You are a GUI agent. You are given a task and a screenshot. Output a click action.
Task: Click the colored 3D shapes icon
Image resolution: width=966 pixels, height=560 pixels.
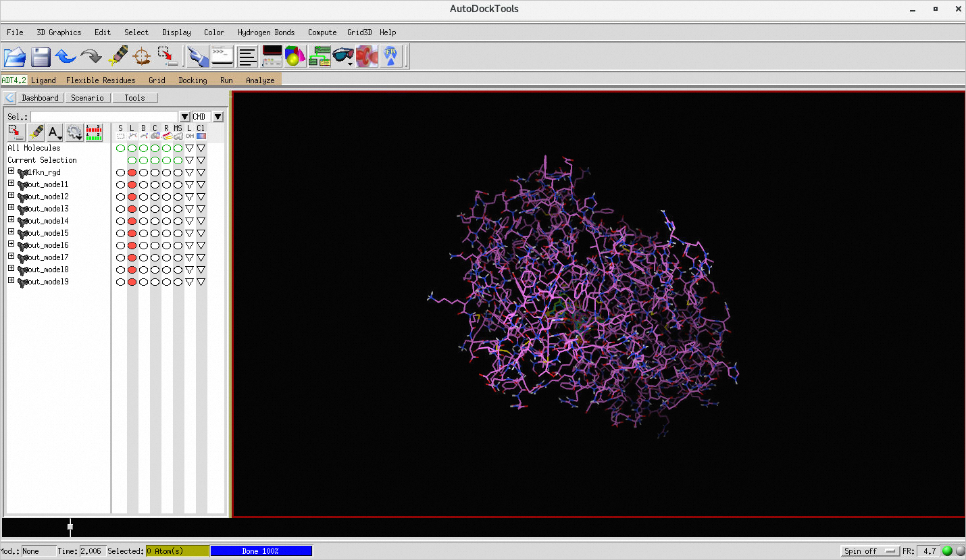coord(295,56)
